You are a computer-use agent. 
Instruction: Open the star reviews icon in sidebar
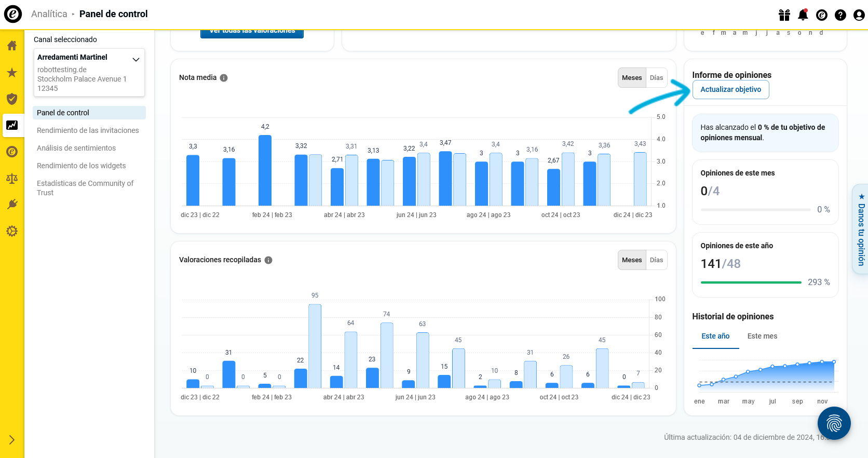click(12, 73)
